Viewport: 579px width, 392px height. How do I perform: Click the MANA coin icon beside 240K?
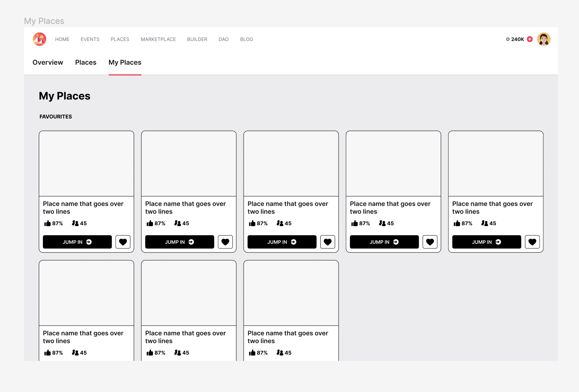(508, 39)
